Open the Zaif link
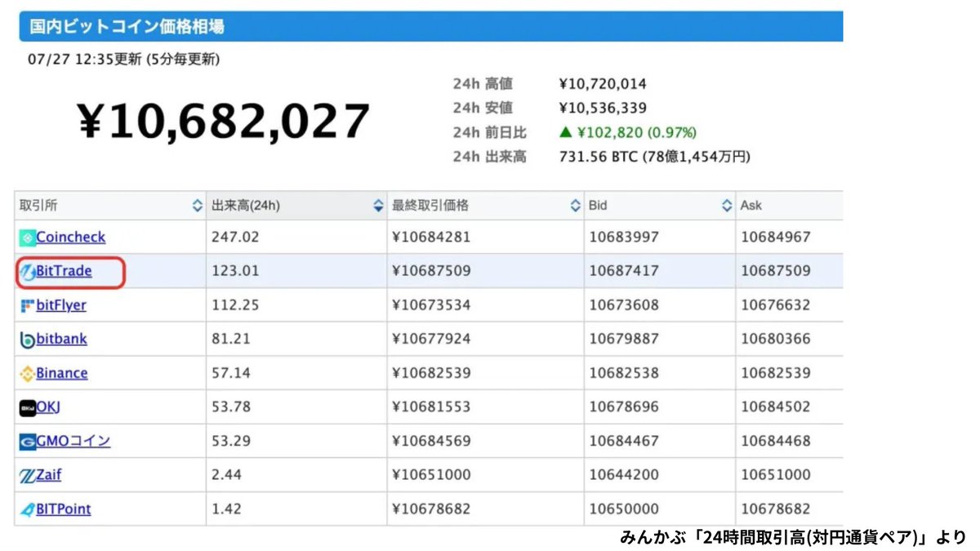The height and width of the screenshot is (551, 980). [x=48, y=474]
